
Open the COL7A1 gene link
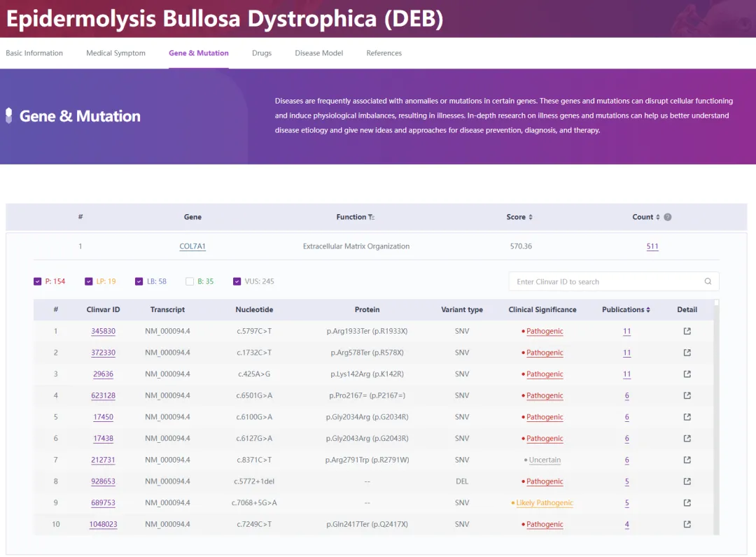(192, 246)
